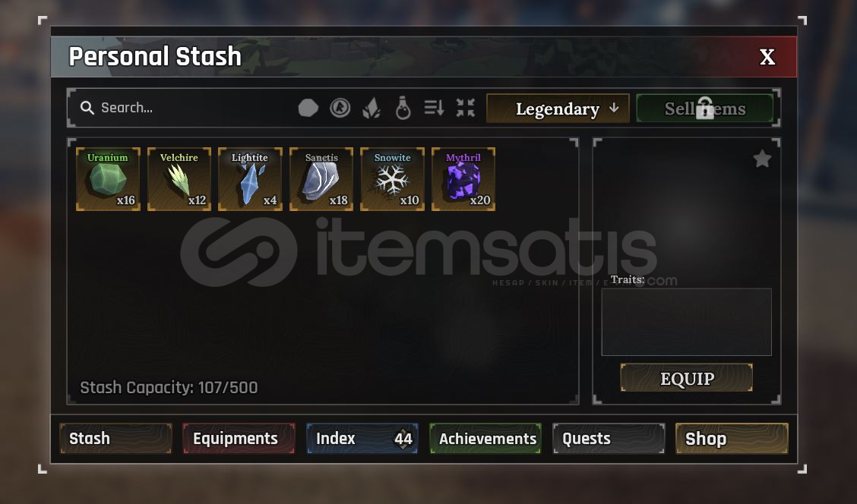Filter stash by potion icon
The image size is (857, 504).
coord(403,108)
